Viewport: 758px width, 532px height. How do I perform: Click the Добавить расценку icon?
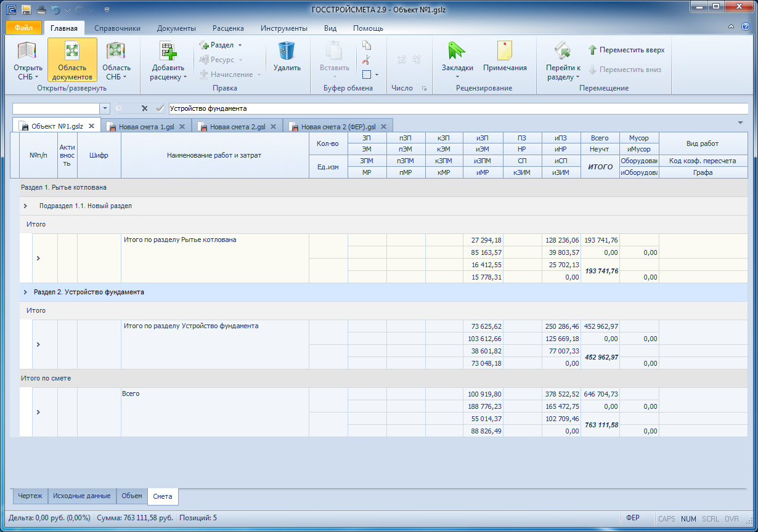click(x=168, y=50)
